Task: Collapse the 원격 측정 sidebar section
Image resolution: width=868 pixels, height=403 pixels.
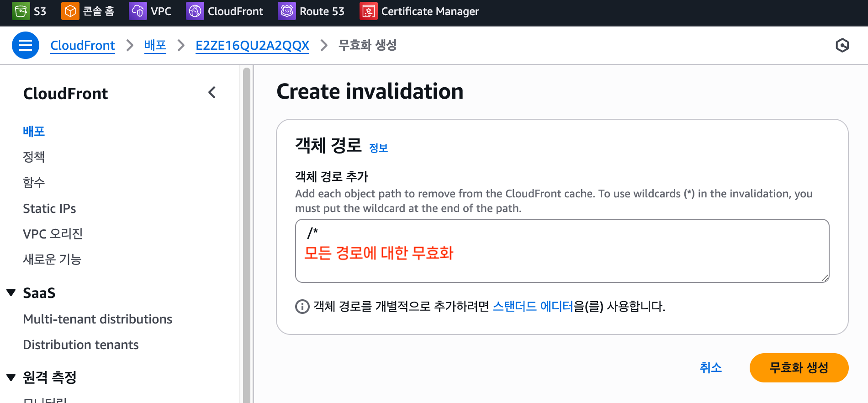Action: (x=11, y=377)
